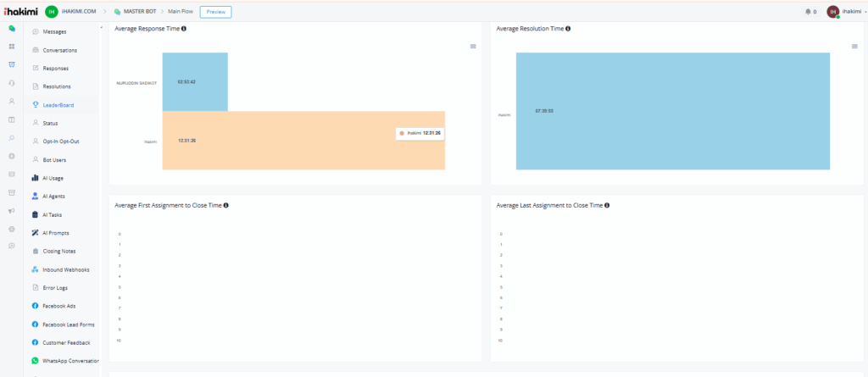Open the Conversations menu item
Image resolution: width=868 pixels, height=377 pixels.
point(60,50)
